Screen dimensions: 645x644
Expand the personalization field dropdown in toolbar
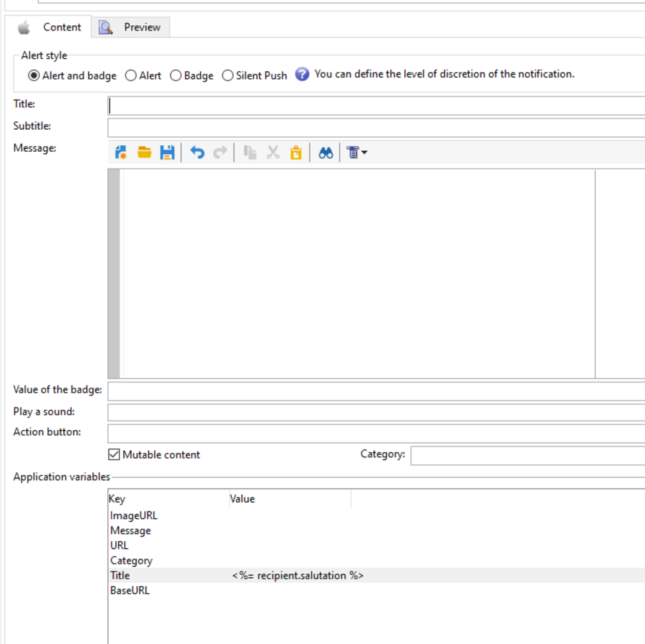pos(357,152)
